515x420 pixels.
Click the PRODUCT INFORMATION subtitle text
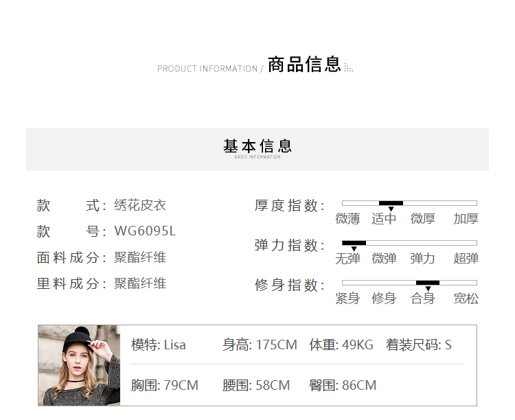pyautogui.click(x=207, y=69)
